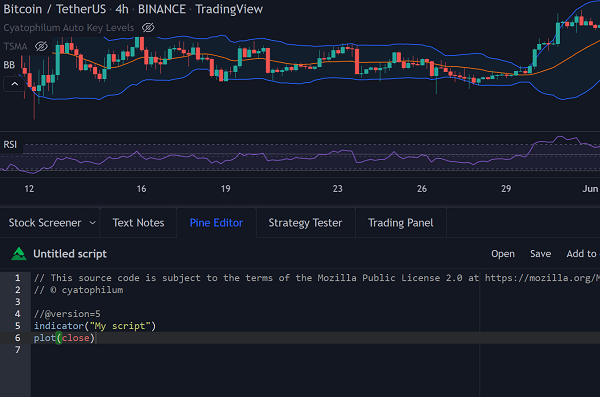Select the BB indicator label
The image size is (600, 397).
(x=9, y=65)
